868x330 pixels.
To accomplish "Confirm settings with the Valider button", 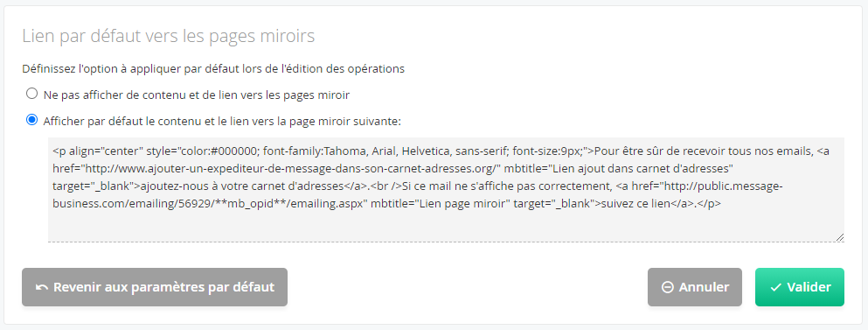I will (799, 287).
